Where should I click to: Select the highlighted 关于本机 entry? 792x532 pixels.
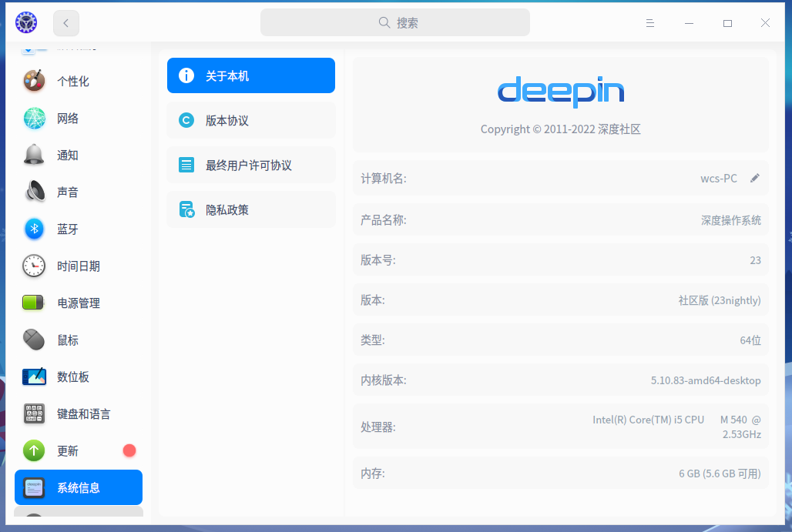pos(250,75)
